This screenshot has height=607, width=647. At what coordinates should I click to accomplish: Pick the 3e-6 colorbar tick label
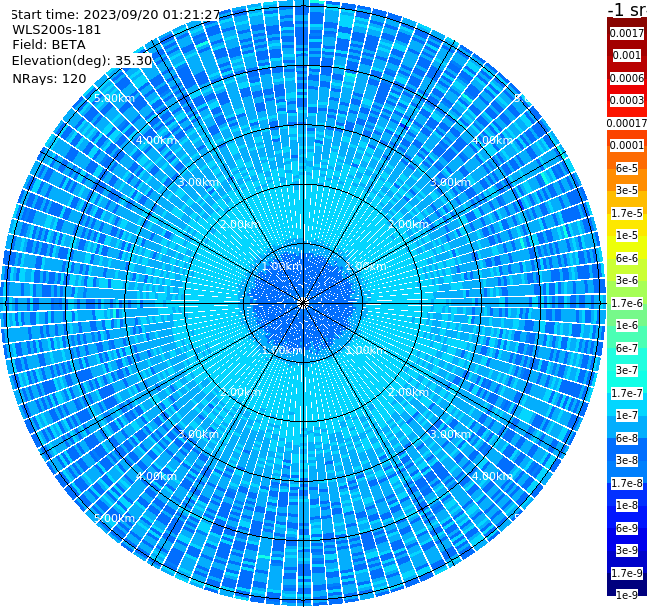(627, 280)
